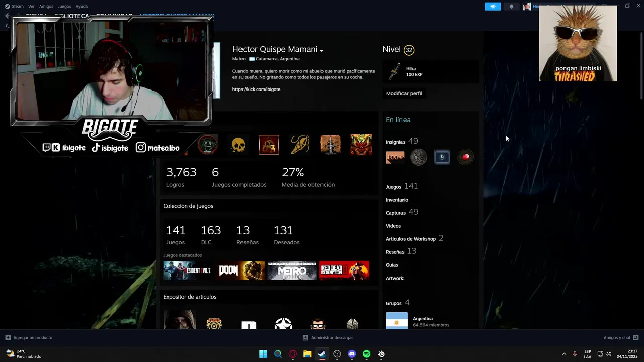Click the red gem badge icon
The height and width of the screenshot is (362, 644).
[466, 157]
